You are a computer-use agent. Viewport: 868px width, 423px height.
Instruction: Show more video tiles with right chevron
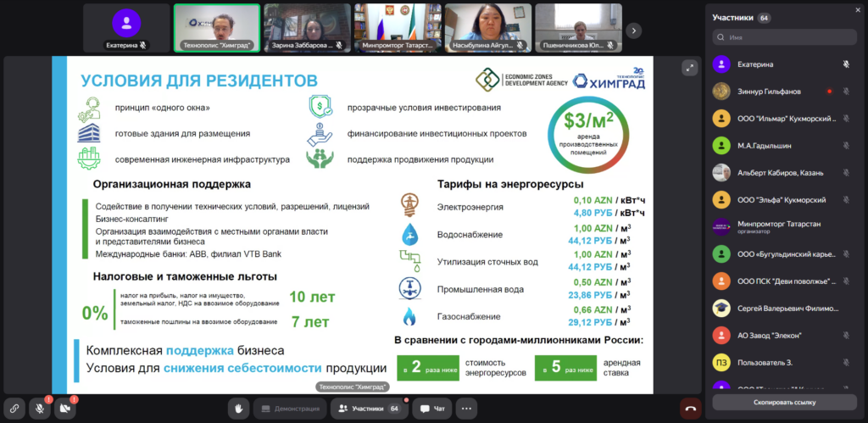click(x=634, y=30)
